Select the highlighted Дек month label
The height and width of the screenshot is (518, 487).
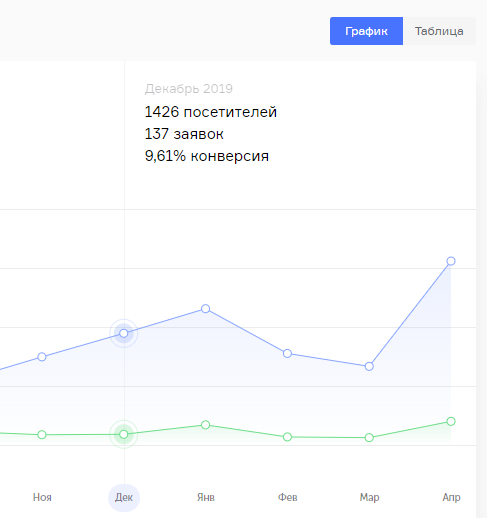(x=124, y=497)
